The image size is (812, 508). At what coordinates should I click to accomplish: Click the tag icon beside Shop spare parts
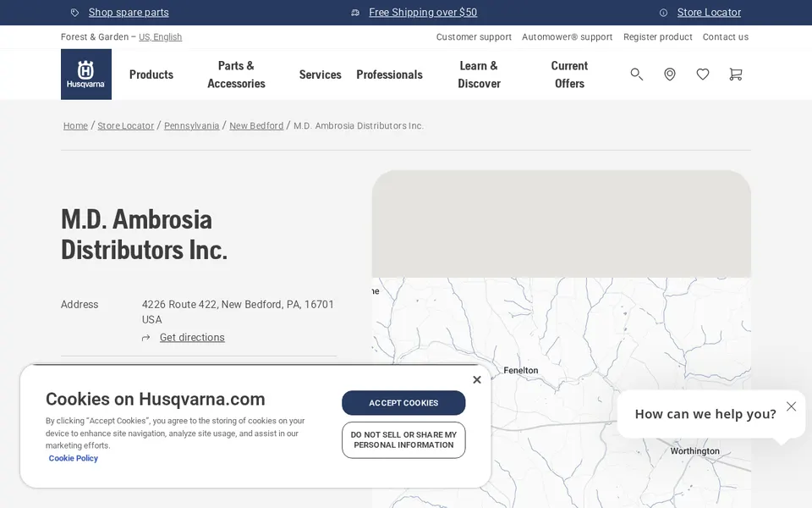(74, 13)
